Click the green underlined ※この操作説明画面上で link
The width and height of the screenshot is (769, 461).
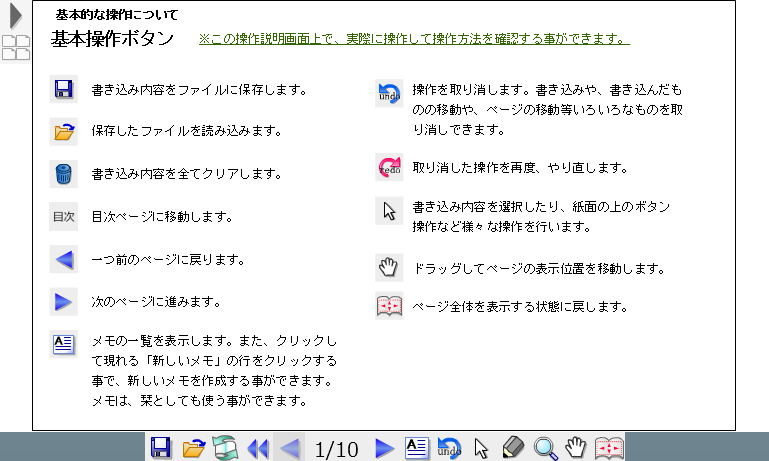(414, 39)
